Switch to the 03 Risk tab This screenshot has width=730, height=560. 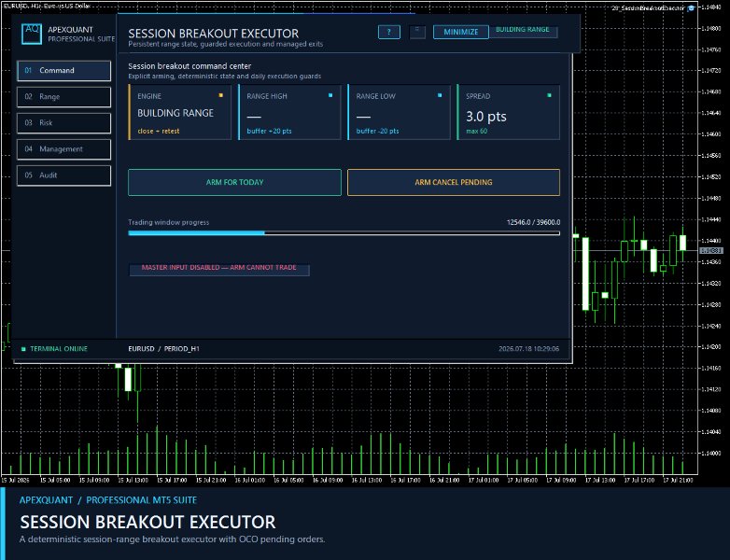click(x=63, y=123)
